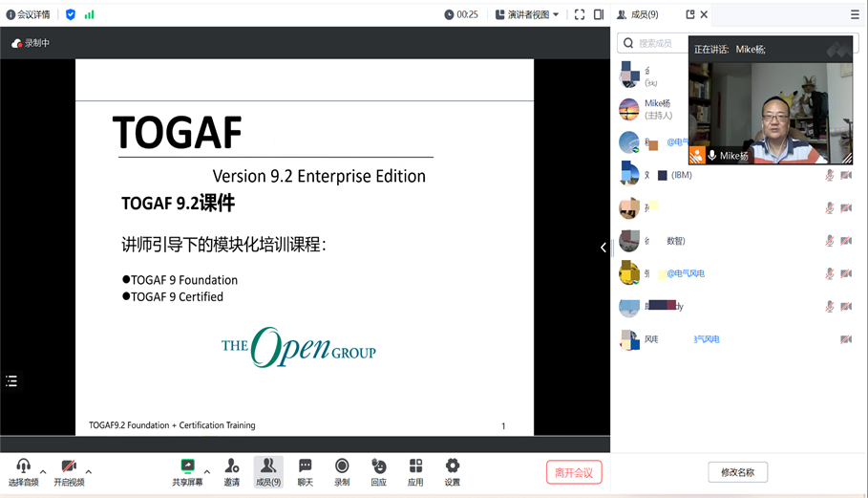The width and height of the screenshot is (868, 498).
Task: Click the speaker video thumbnail of Mike杨
Action: [771, 114]
